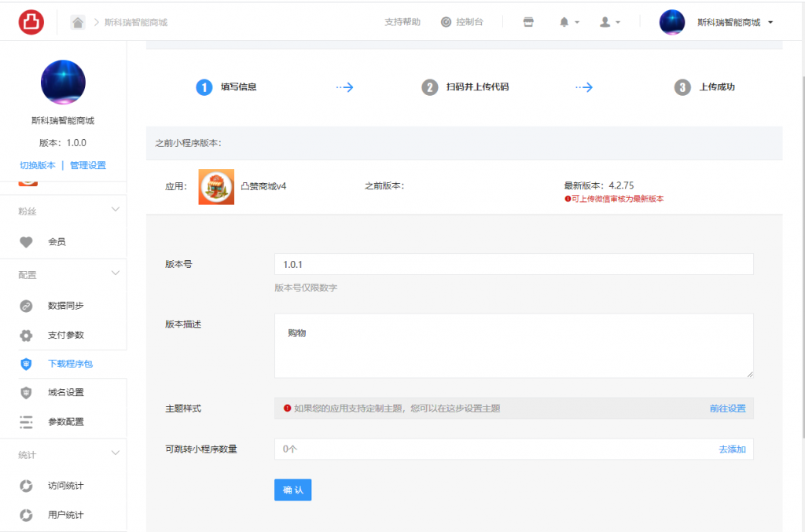Screen dimensions: 805x532
Task: Click 切换版本 link in sidebar
Action: tap(38, 165)
